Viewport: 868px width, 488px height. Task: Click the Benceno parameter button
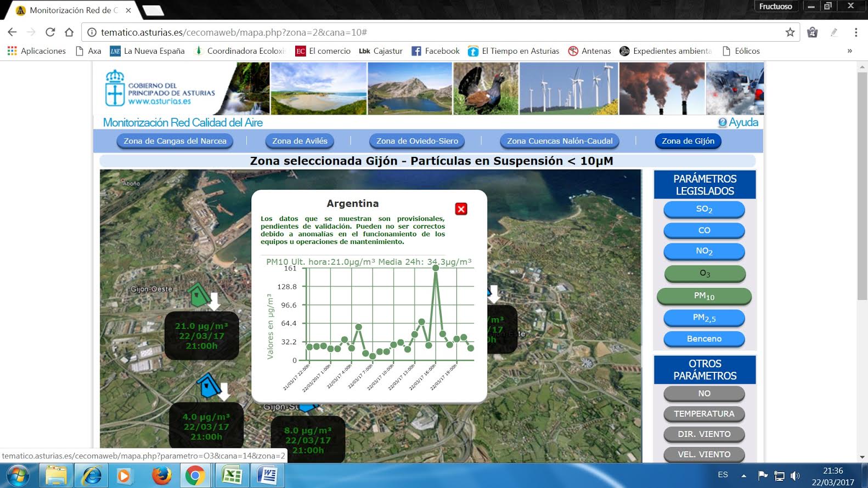pyautogui.click(x=704, y=339)
